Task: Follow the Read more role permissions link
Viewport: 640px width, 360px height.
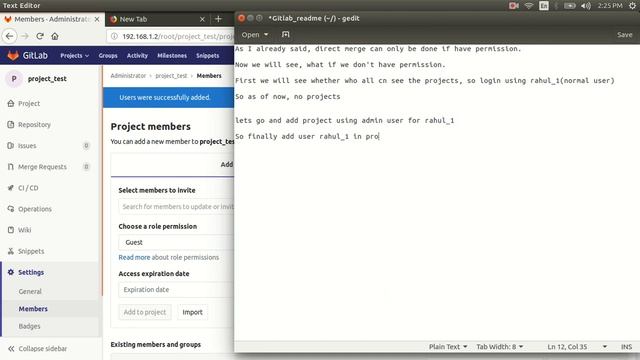Action: tap(134, 258)
